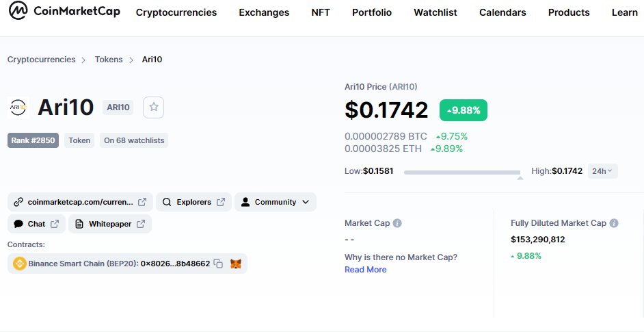Add token to MetaMask via fox icon
The width and height of the screenshot is (644, 332).
click(236, 264)
